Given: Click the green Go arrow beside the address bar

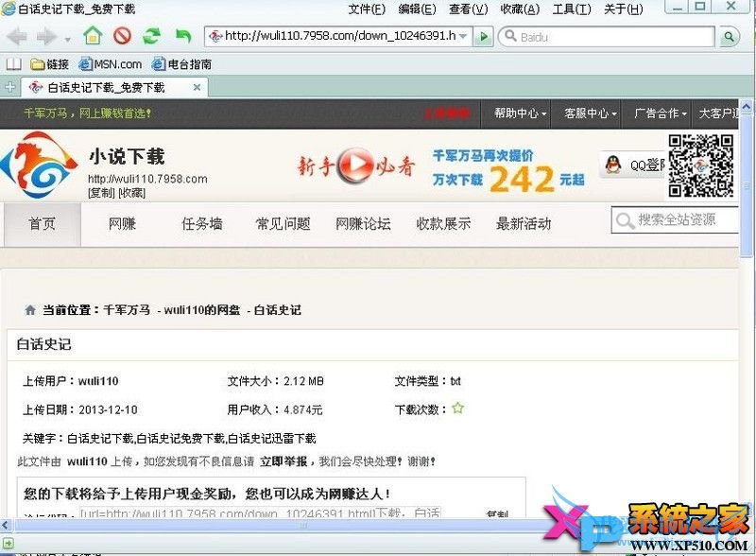Looking at the screenshot, I should tap(483, 37).
